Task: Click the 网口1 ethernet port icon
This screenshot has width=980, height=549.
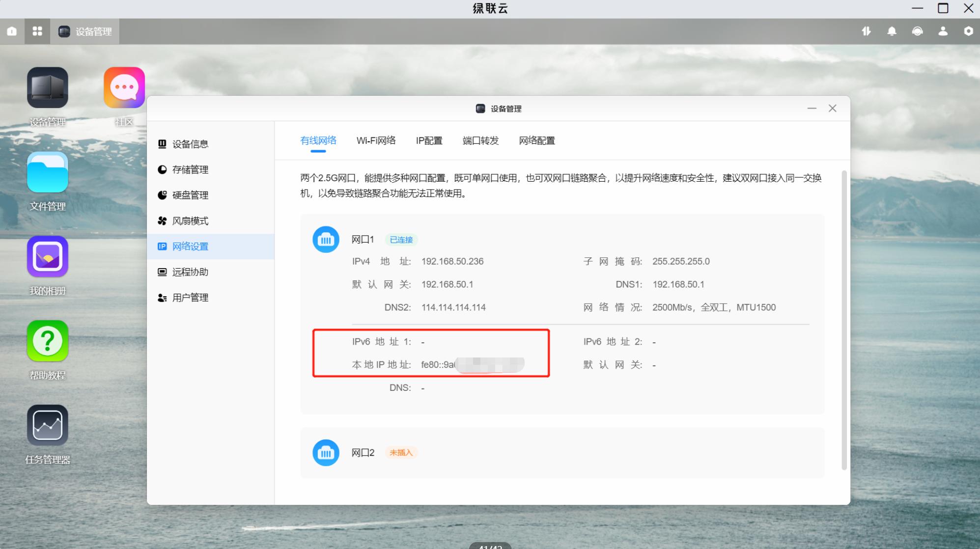Action: [x=326, y=239]
